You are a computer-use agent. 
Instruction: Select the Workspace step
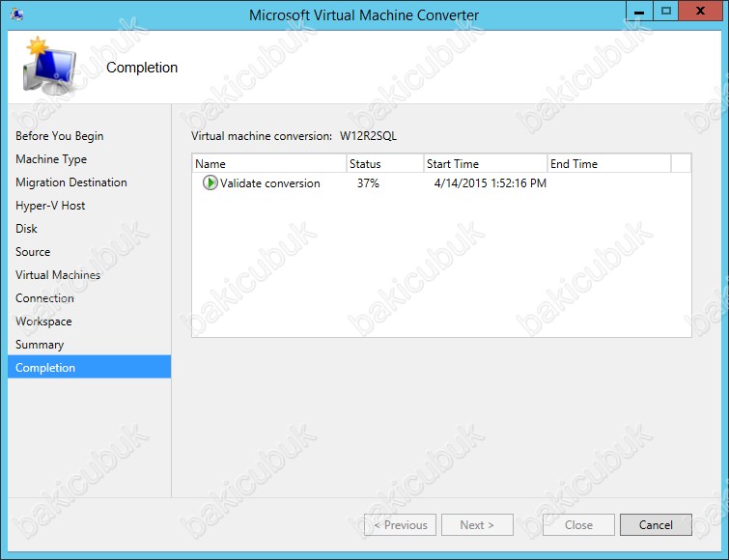pyautogui.click(x=43, y=322)
